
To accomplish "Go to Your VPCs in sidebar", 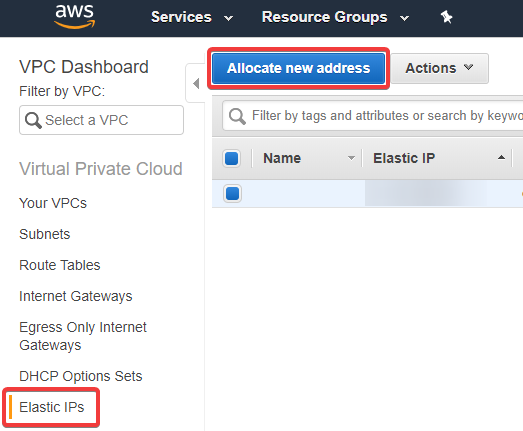I will [53, 203].
